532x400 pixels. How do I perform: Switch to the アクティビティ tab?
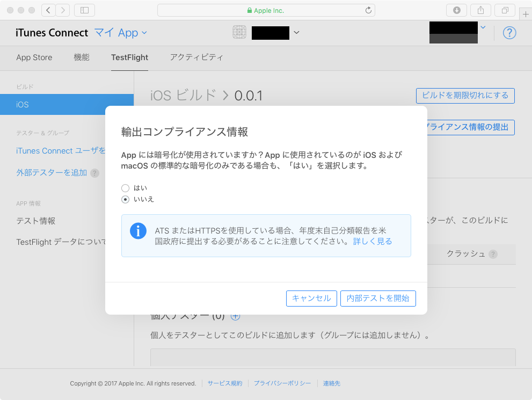coord(196,57)
